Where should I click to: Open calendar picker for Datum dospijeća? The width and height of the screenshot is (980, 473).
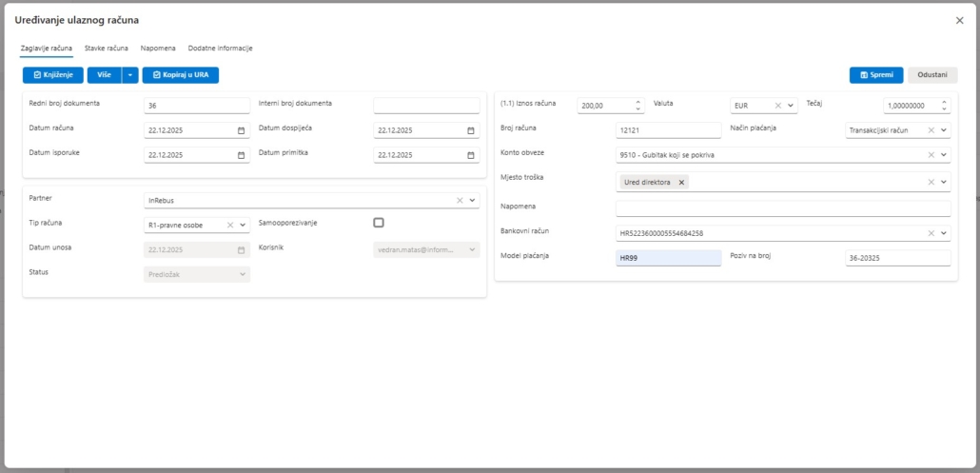[471, 130]
